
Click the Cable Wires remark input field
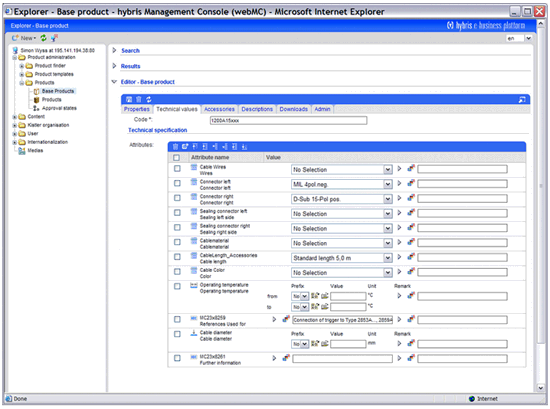point(462,169)
